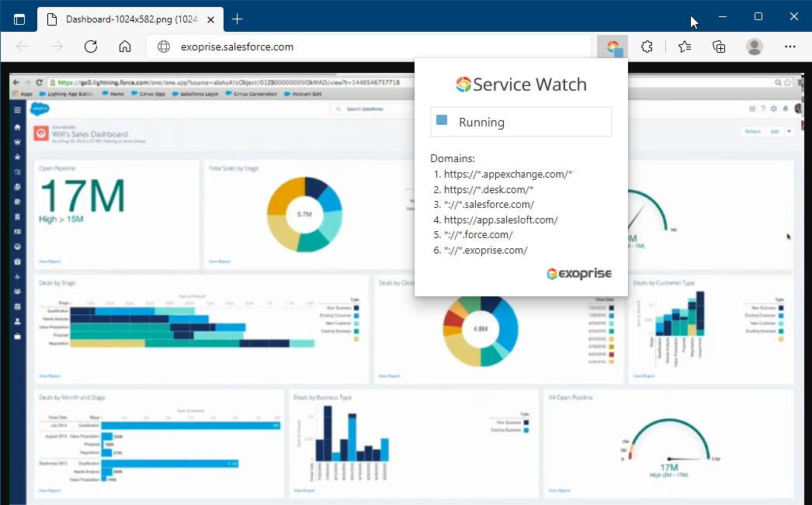Click the Salesforce cloud logo

(40, 109)
